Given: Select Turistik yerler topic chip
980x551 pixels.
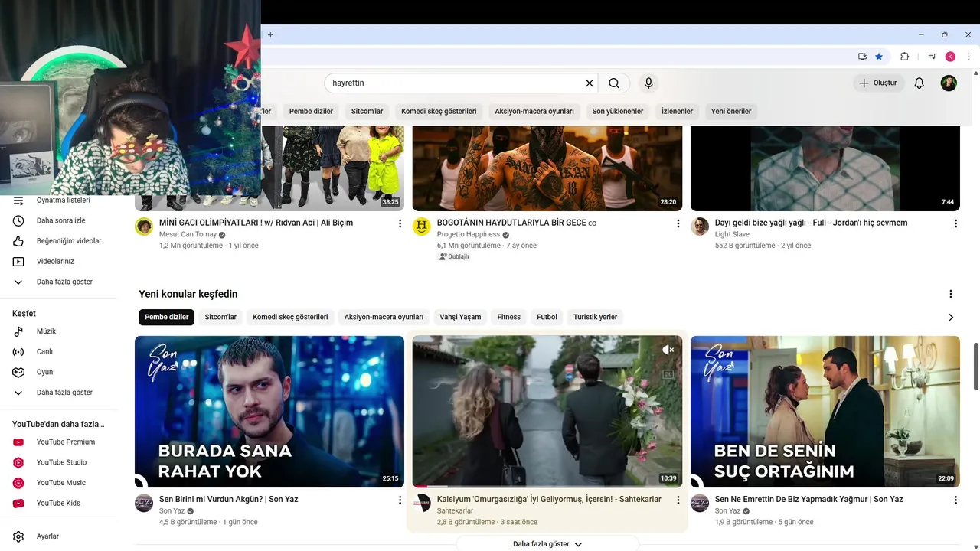Looking at the screenshot, I should [x=596, y=317].
